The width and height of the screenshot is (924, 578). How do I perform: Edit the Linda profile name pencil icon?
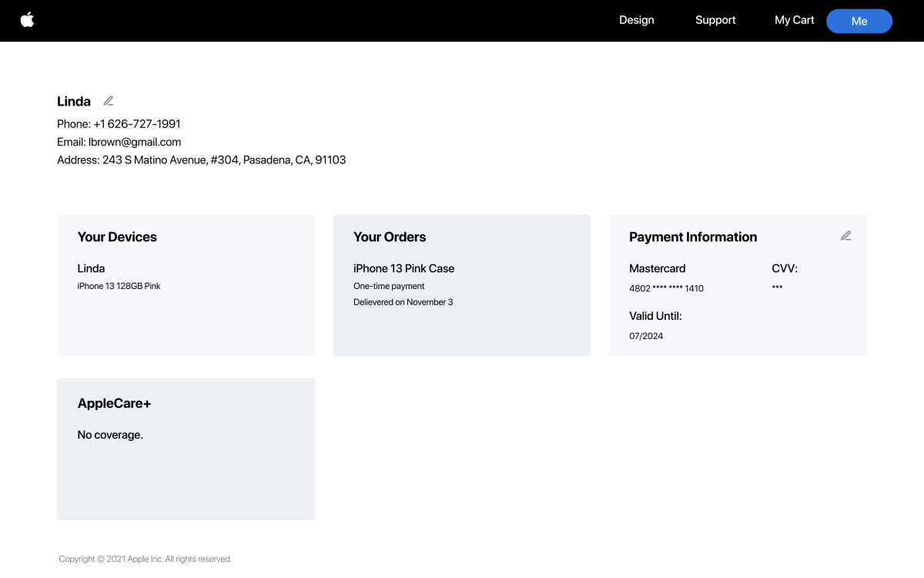click(x=109, y=101)
